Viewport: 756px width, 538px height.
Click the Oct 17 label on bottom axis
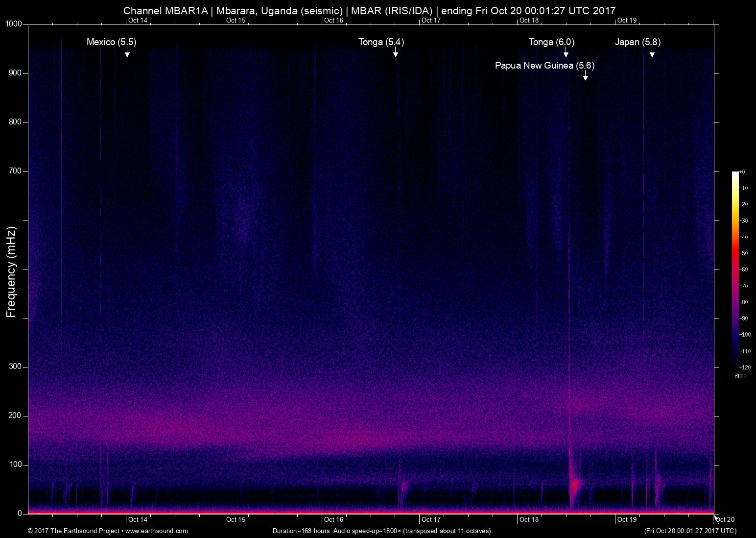coord(431,519)
